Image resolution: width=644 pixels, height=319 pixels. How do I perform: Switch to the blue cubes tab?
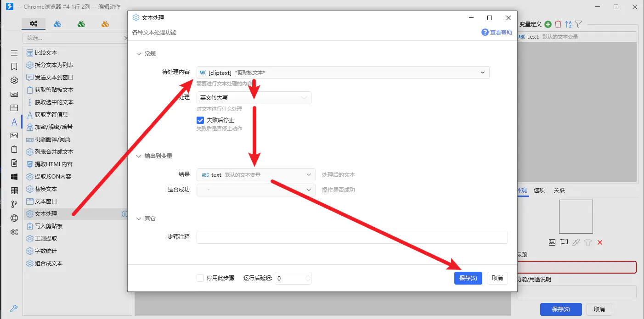click(57, 24)
